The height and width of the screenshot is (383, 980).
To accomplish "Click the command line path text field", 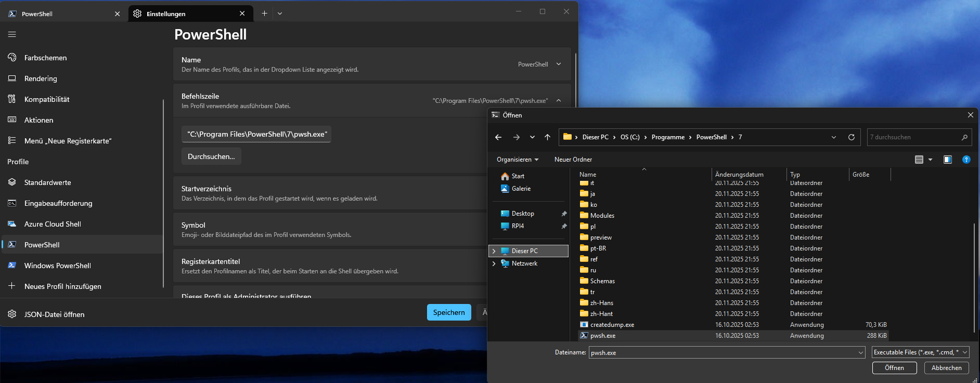I will (x=256, y=134).
